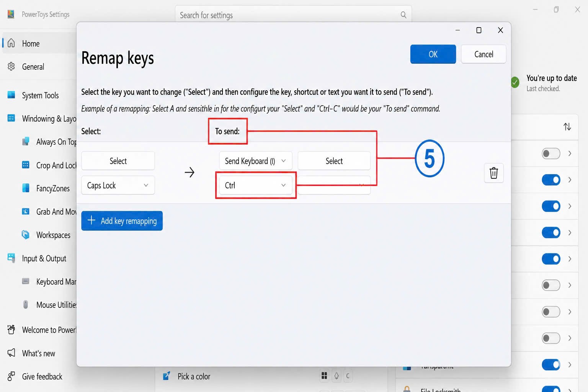Click the search magnifier icon
This screenshot has height=392, width=588.
point(403,15)
